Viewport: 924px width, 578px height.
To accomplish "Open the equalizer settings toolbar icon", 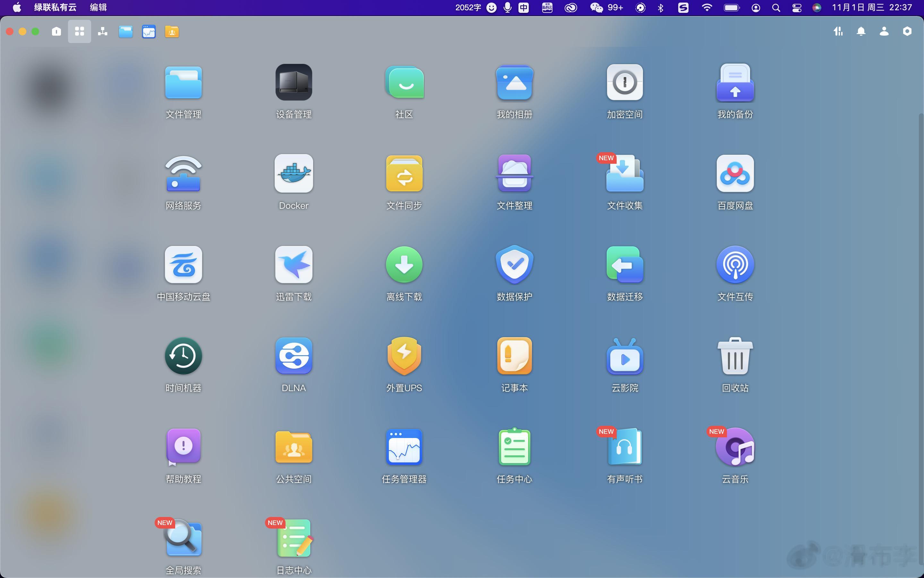I will pyautogui.click(x=838, y=31).
